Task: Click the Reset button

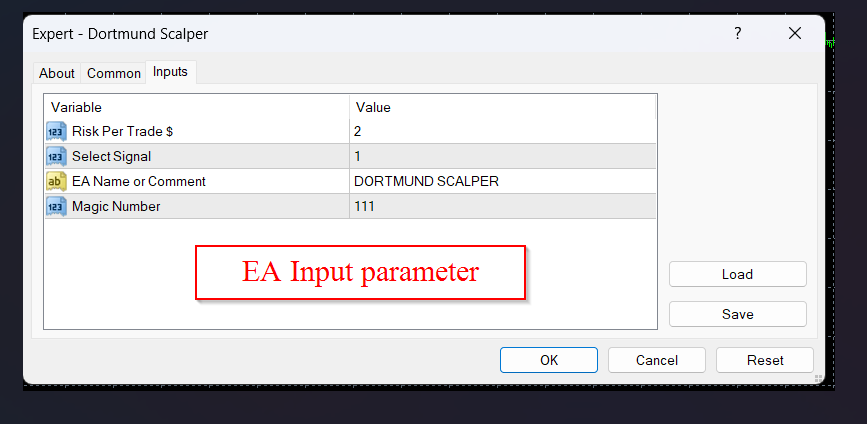Action: tap(765, 360)
